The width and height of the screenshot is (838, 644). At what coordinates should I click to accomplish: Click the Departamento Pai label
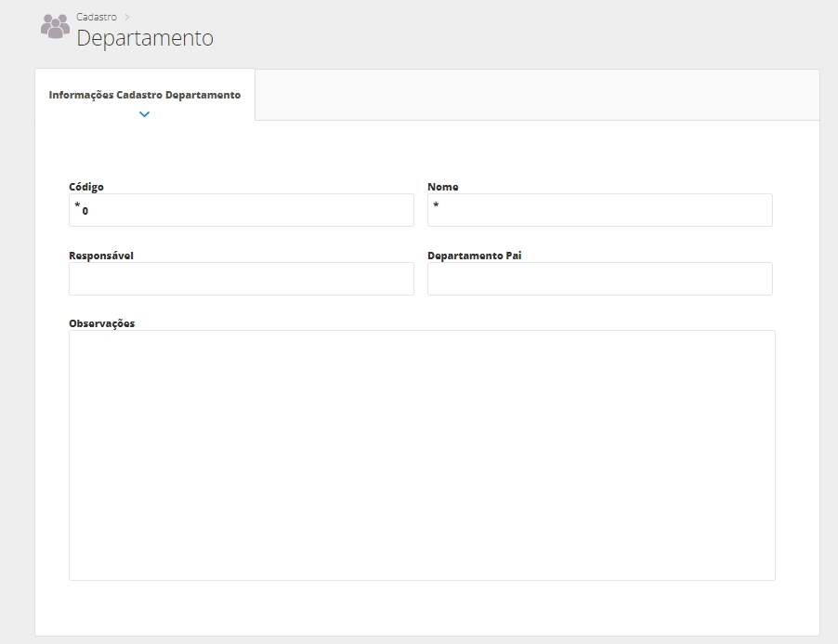(x=474, y=256)
